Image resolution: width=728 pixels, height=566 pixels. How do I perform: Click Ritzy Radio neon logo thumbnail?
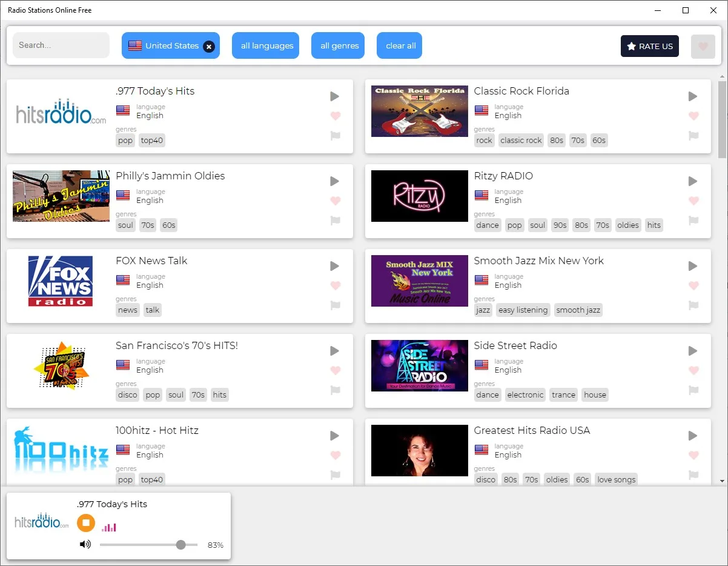point(420,196)
